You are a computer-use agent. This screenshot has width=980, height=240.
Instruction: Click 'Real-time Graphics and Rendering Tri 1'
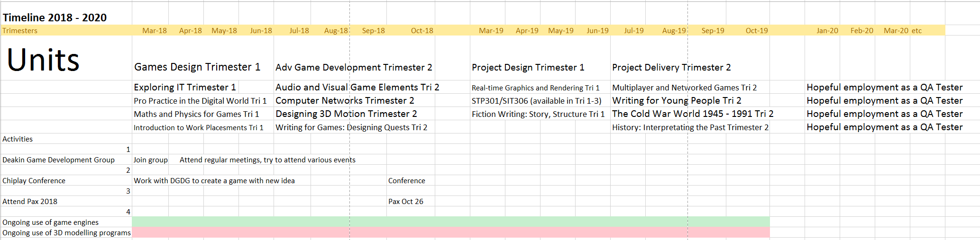tap(535, 88)
